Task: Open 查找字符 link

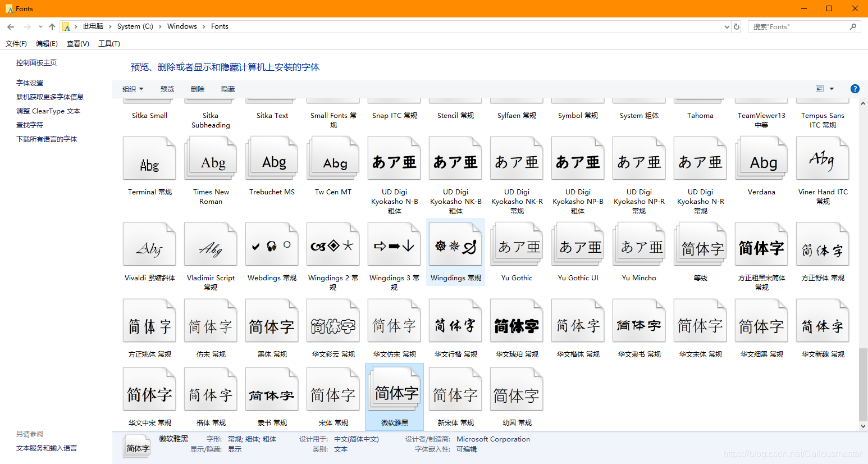Action: coord(30,125)
